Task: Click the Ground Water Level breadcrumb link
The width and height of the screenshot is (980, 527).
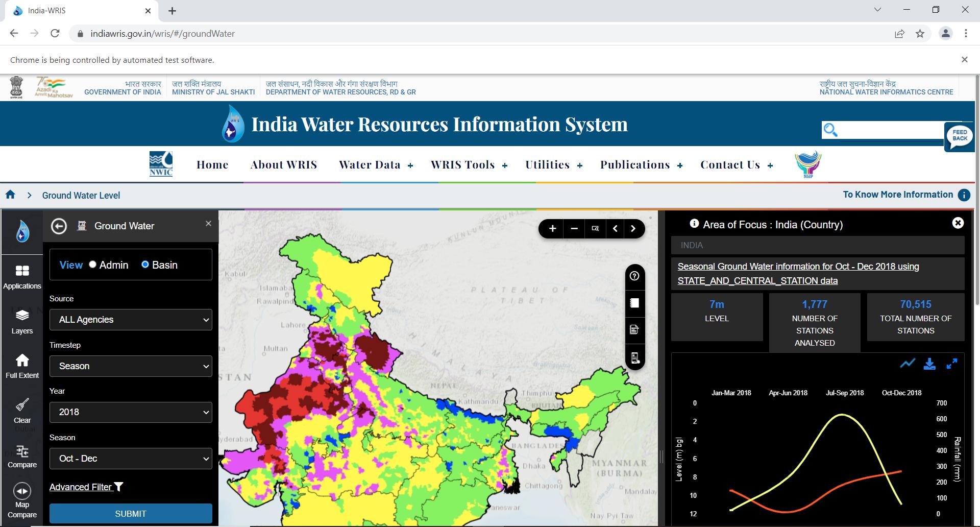Action: (81, 196)
